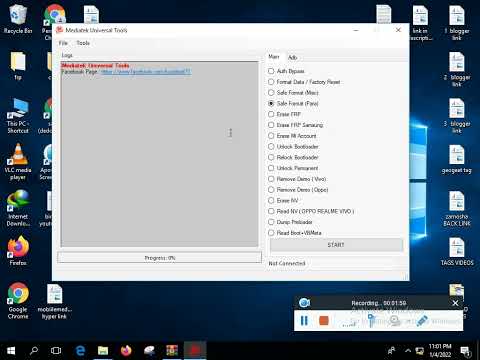Open taskbar search magnifier
The image size is (480, 360).
click(34, 351)
